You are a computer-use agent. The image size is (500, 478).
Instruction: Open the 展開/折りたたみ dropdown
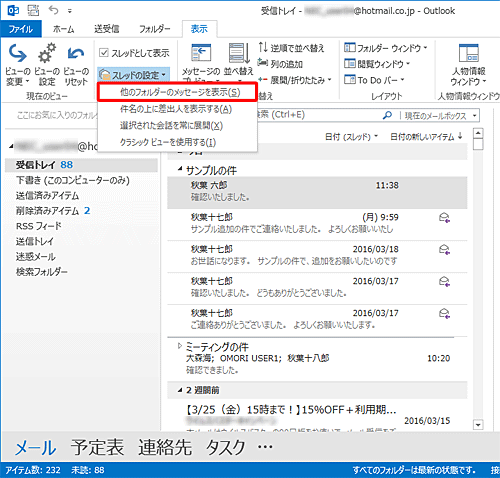pyautogui.click(x=295, y=80)
